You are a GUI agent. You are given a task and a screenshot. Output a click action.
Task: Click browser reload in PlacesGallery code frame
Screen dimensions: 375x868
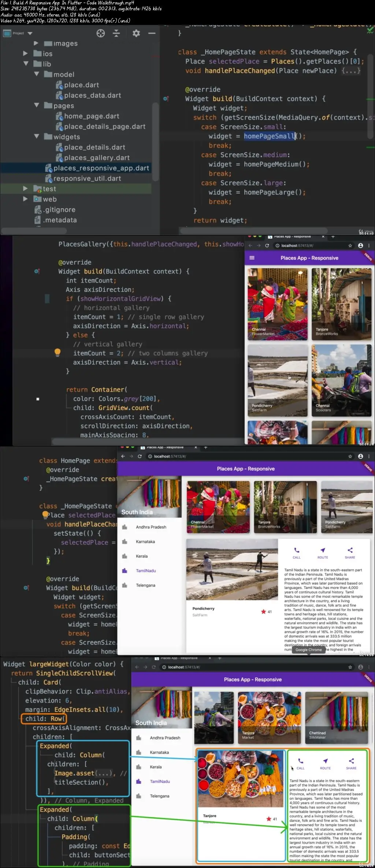[x=267, y=246]
